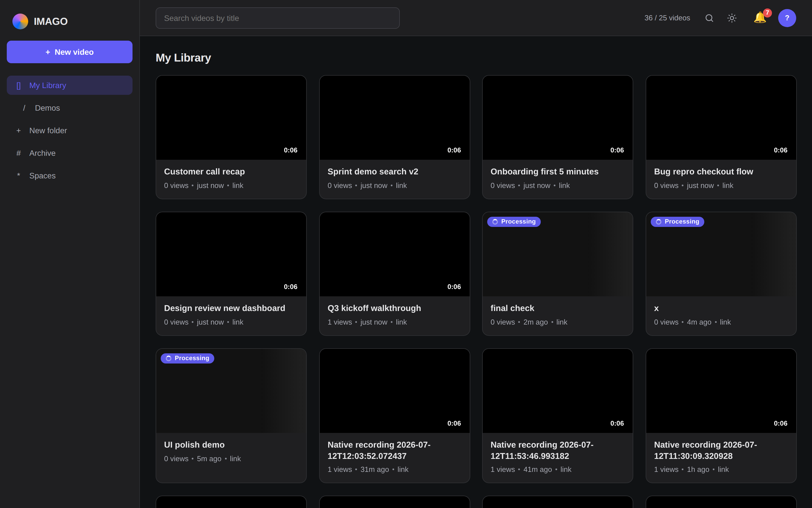Image resolution: width=812 pixels, height=508 pixels.
Task: Copy link for Q3 kickoff walkthrough
Action: pyautogui.click(x=401, y=322)
